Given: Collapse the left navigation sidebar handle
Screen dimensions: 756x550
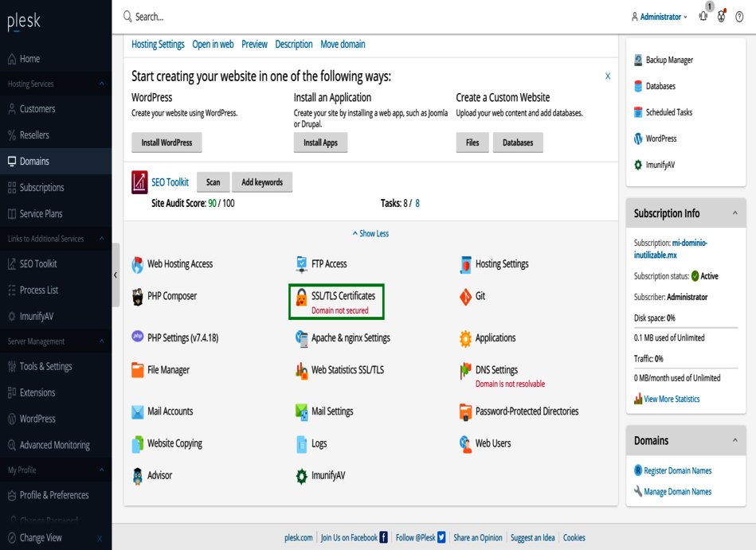Looking at the screenshot, I should (116, 275).
